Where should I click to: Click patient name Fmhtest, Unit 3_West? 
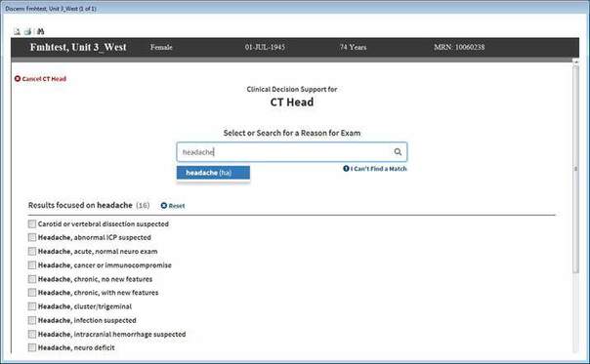pyautogui.click(x=78, y=47)
